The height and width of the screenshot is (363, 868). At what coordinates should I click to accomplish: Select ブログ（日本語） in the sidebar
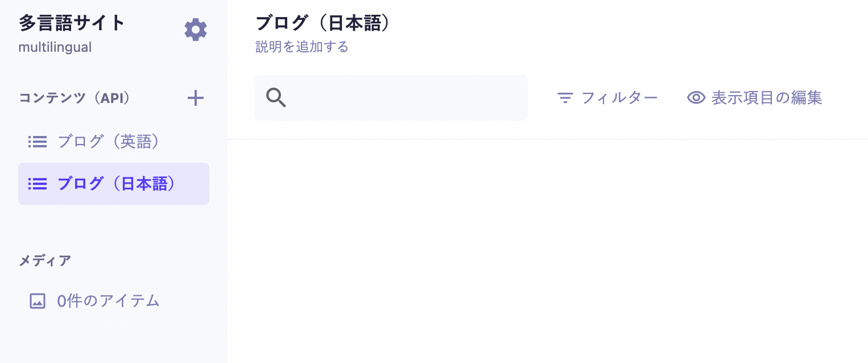[x=117, y=184]
